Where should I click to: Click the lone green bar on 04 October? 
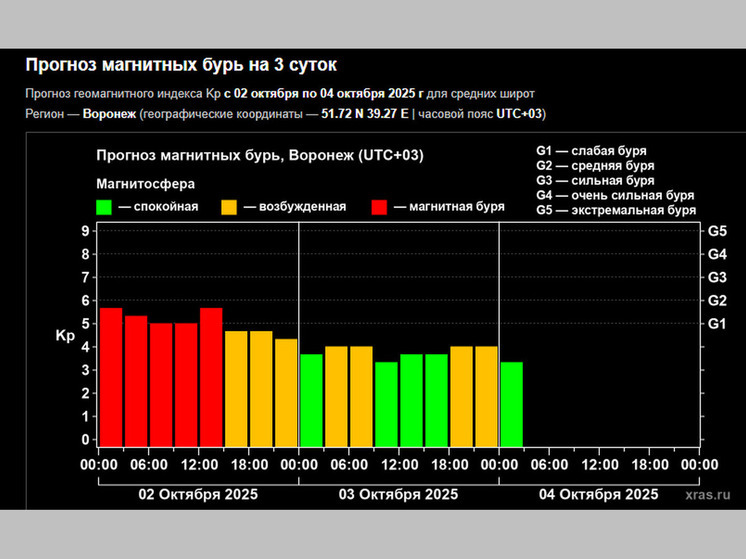click(x=511, y=404)
